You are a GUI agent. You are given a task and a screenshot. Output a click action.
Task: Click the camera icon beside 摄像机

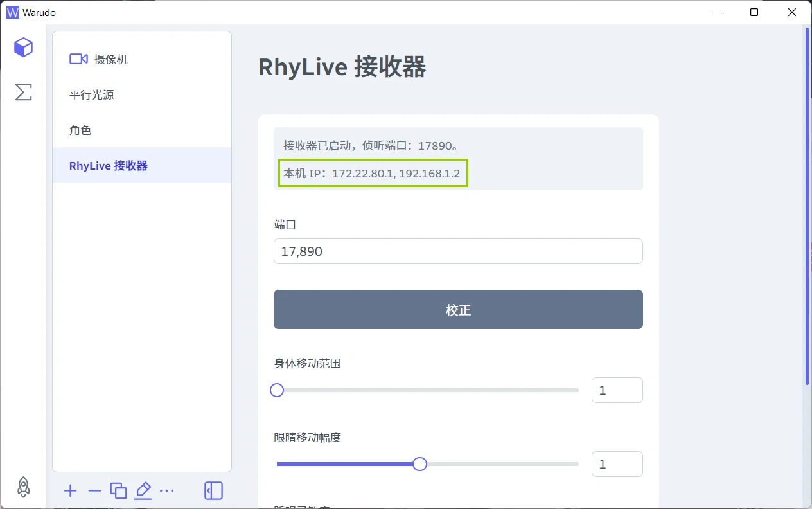tap(78, 59)
